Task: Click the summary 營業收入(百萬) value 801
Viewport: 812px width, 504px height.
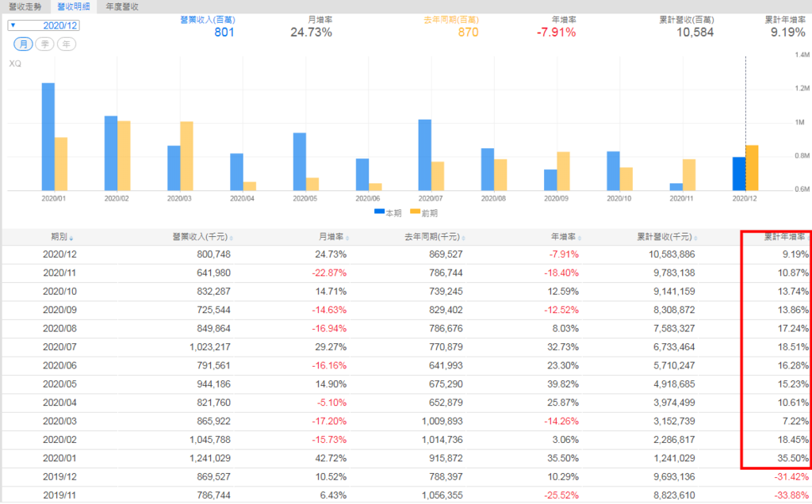Action: click(x=224, y=32)
